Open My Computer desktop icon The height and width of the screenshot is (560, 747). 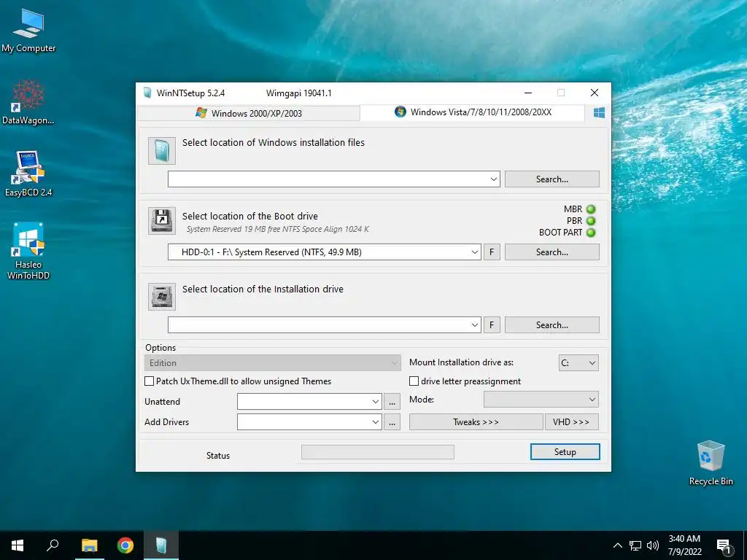(x=28, y=31)
